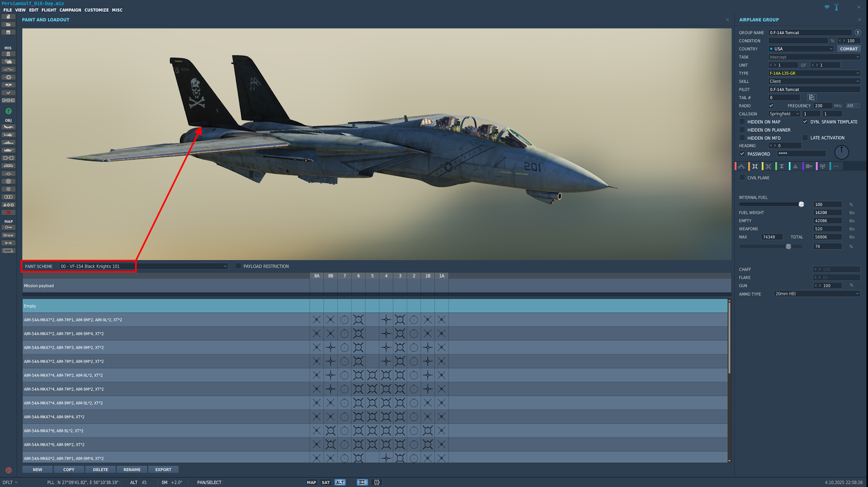Image resolution: width=868 pixels, height=487 pixels.
Task: Click the save mission icon in sidebar
Action: pos(9,32)
